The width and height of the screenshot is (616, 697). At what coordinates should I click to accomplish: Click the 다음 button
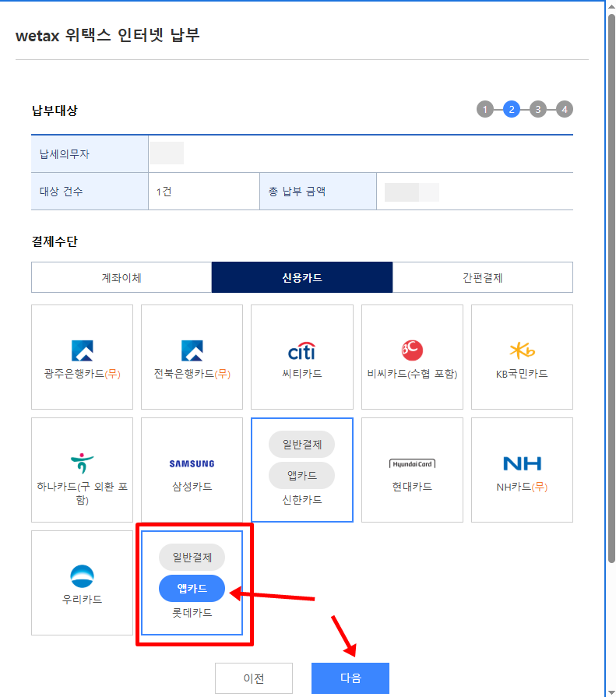[x=350, y=678]
